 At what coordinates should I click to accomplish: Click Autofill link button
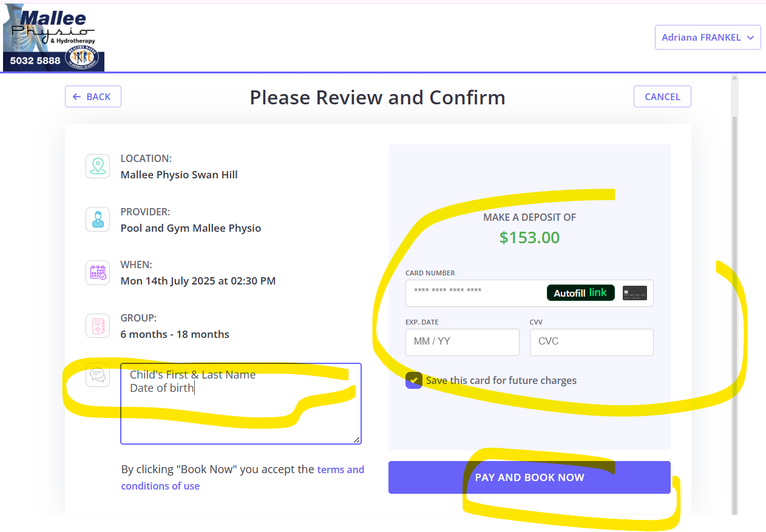580,293
